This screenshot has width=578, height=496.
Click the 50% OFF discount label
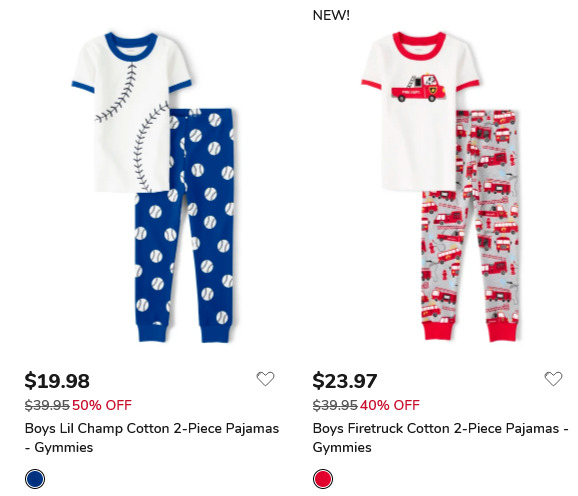click(102, 405)
